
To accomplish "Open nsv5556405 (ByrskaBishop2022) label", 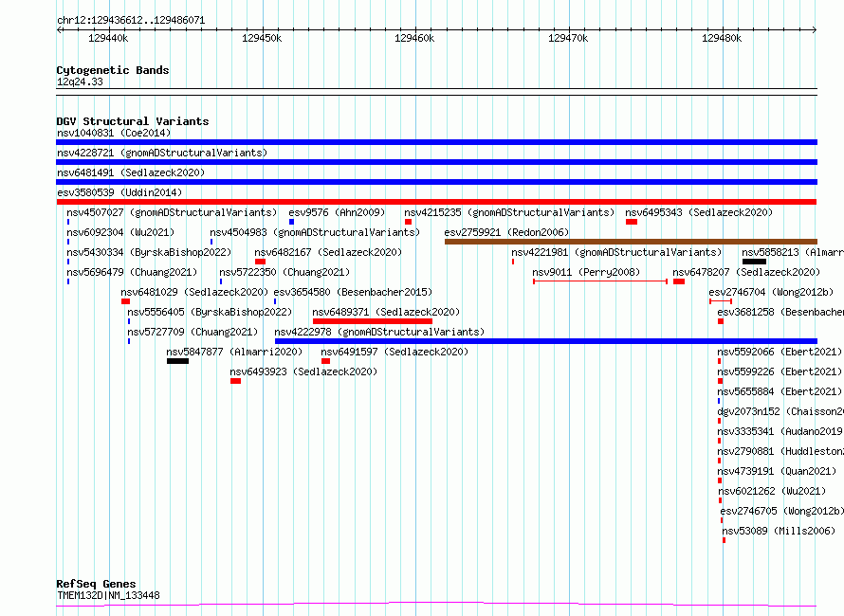I will [210, 312].
